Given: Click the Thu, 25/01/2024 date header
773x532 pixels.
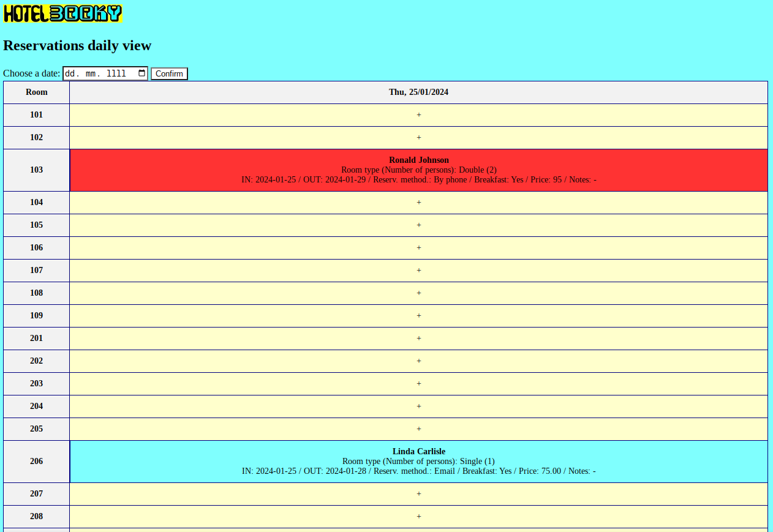Looking at the screenshot, I should [418, 92].
